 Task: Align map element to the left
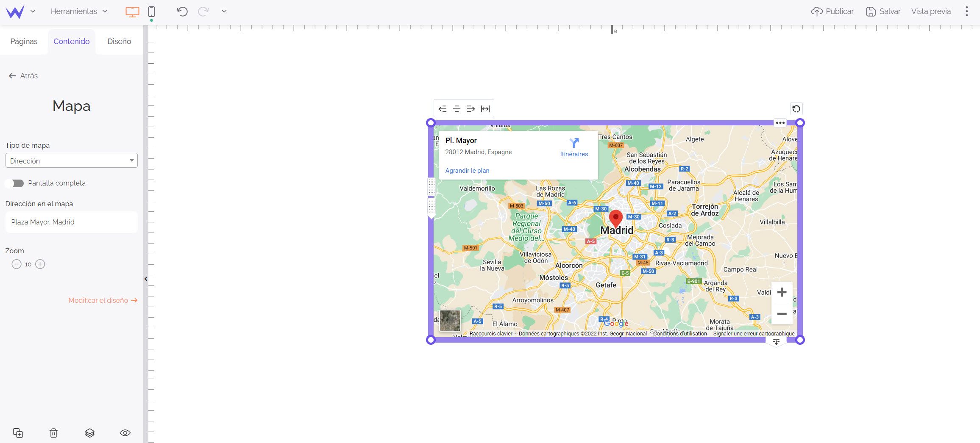[443, 109]
